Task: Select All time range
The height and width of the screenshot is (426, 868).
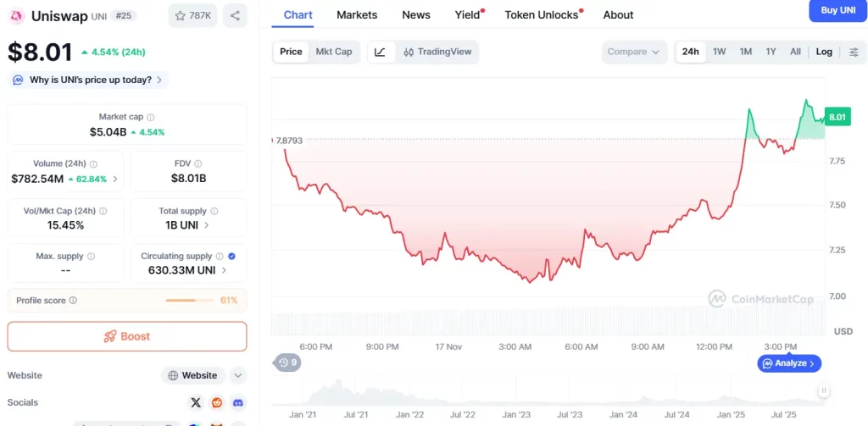Action: (795, 52)
